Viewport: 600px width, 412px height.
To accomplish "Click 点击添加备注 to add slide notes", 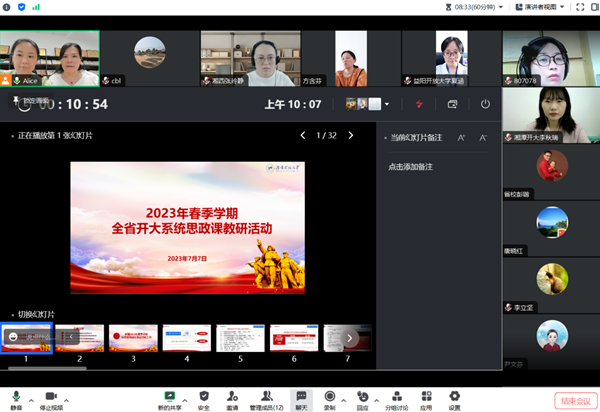I will [410, 167].
